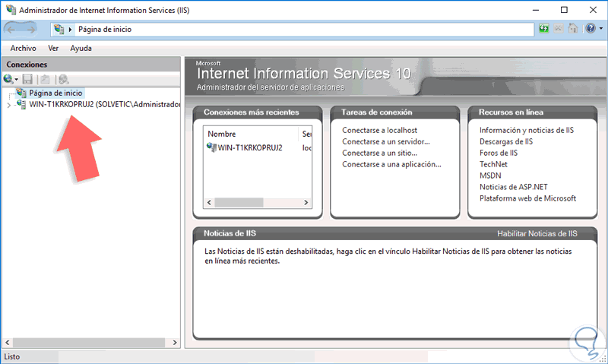This screenshot has width=608, height=364.
Task: Open the MSDN link
Action: [490, 176]
